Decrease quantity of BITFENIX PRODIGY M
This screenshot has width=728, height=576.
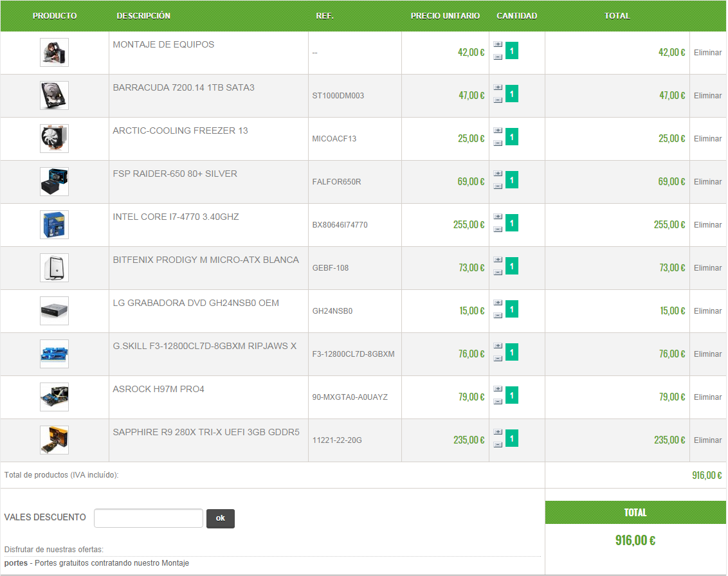498,273
